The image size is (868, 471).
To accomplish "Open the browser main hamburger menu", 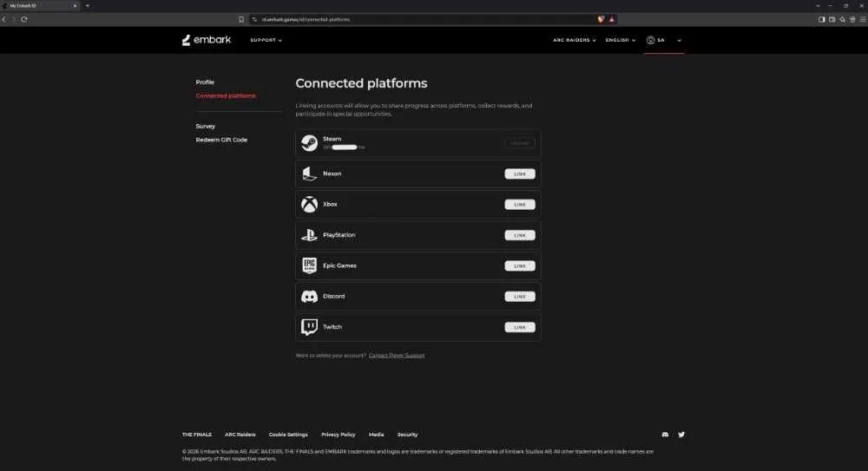I will (x=863, y=19).
